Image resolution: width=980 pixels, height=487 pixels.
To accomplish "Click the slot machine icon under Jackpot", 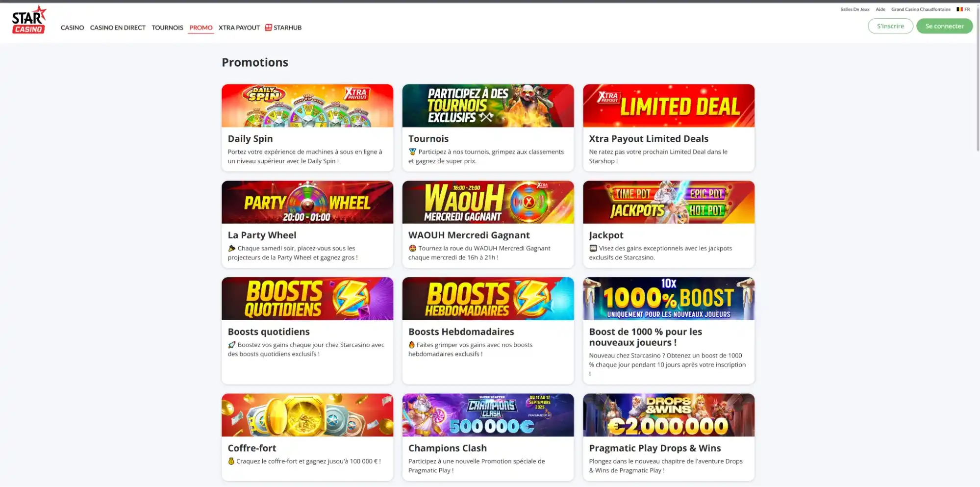I will 593,249.
